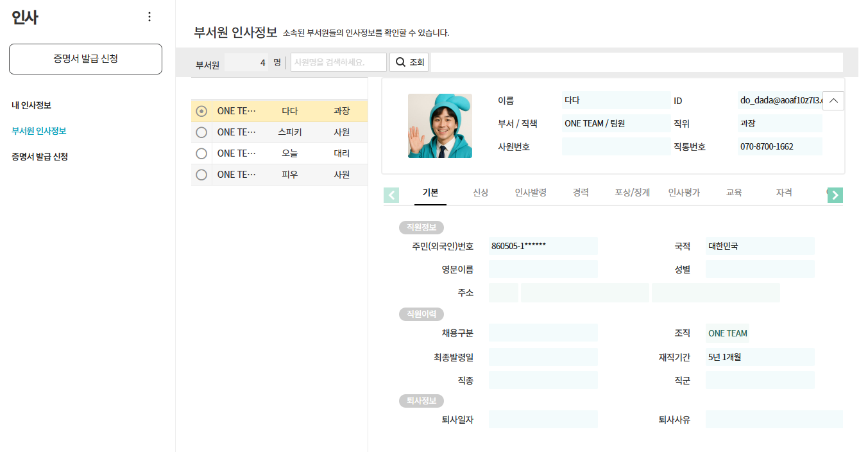The width and height of the screenshot is (868, 452).
Task: Open the 포상/징계 tab
Action: (x=632, y=193)
